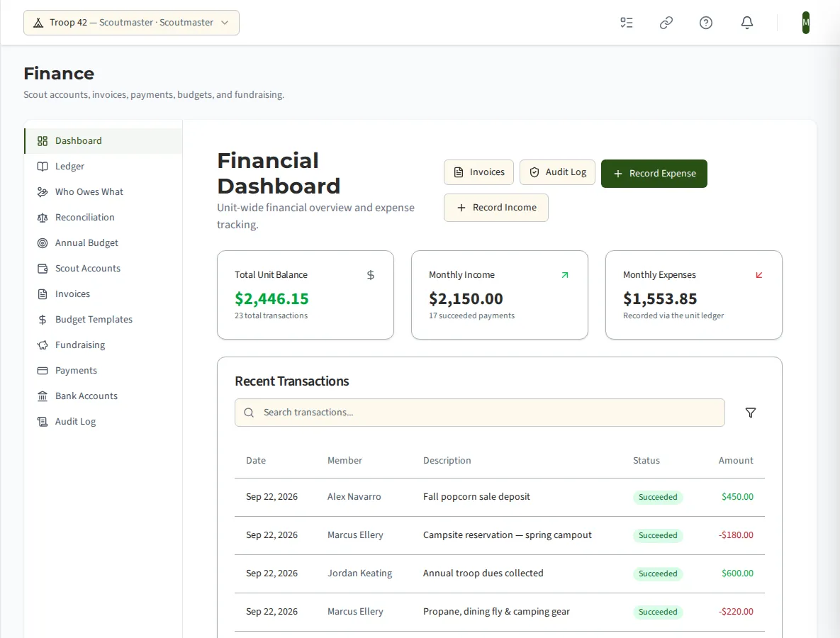Click the Payments card icon
Viewport: 840px width, 638px height.
(43, 371)
